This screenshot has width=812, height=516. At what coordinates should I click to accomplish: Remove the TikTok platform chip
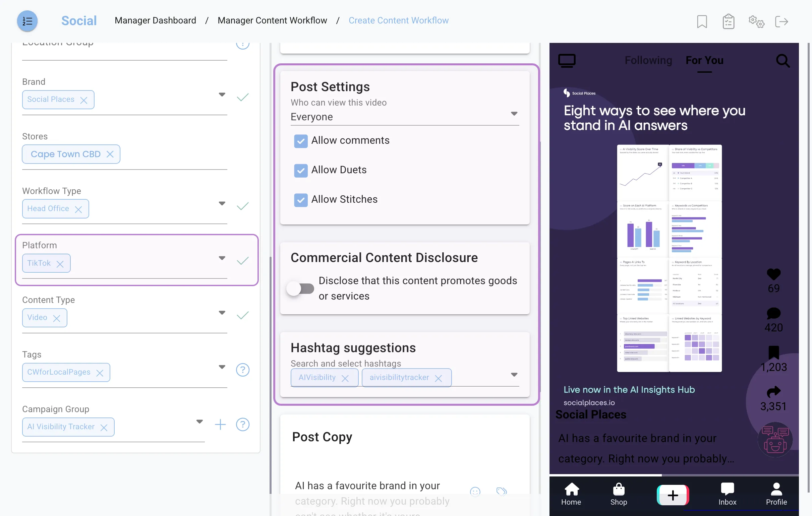[x=60, y=264]
